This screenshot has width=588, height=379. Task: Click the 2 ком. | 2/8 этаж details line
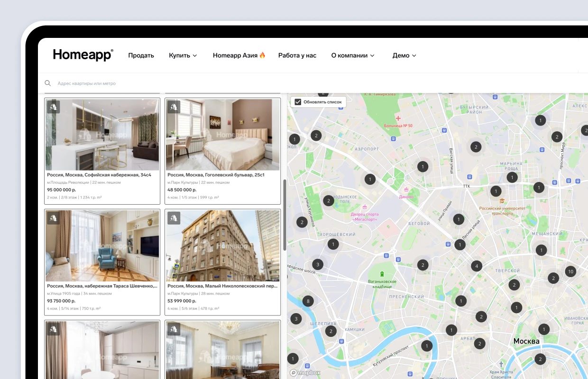(74, 197)
